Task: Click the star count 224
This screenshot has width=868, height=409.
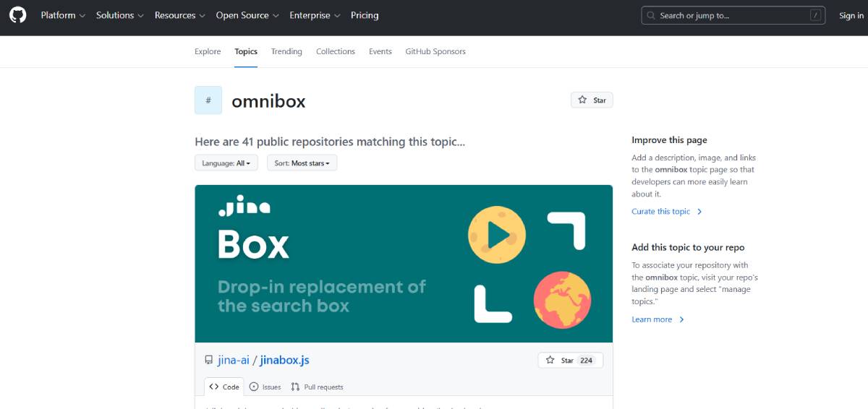Action: coord(587,360)
